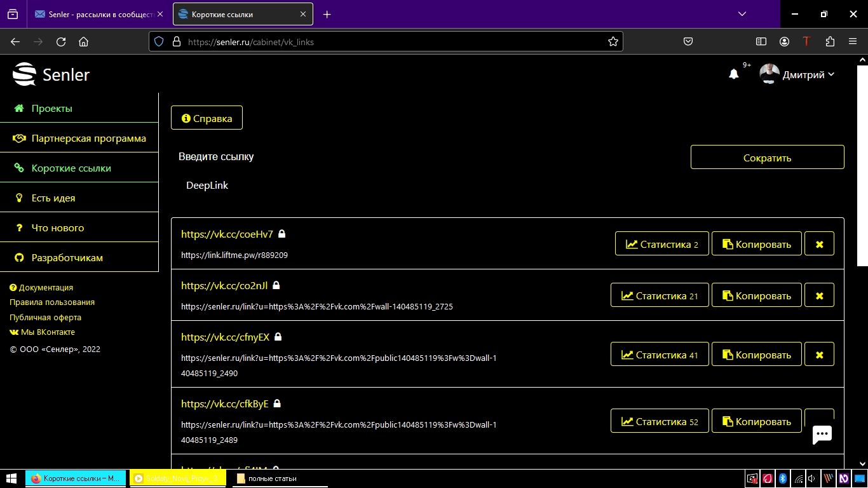The height and width of the screenshot is (488, 868).
Task: Open the Что нового sidebar item
Action: pos(79,227)
